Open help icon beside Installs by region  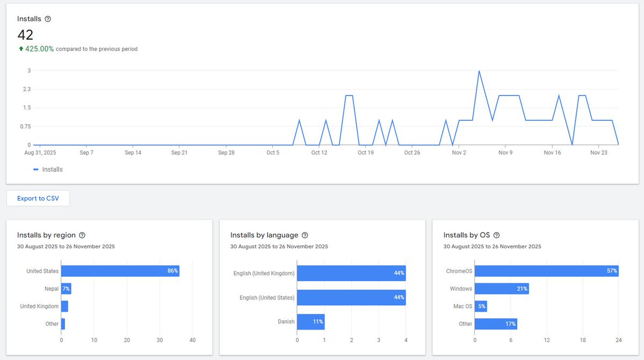coord(82,236)
